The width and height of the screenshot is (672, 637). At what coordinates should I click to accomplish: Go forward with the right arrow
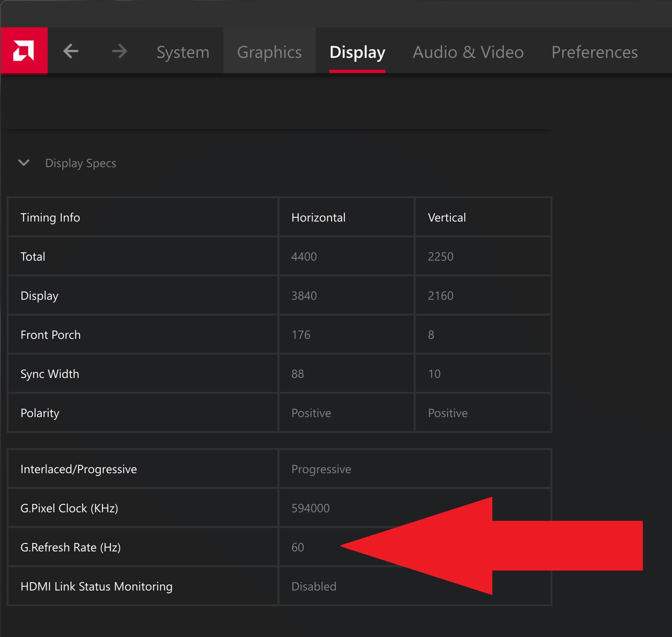coord(120,51)
